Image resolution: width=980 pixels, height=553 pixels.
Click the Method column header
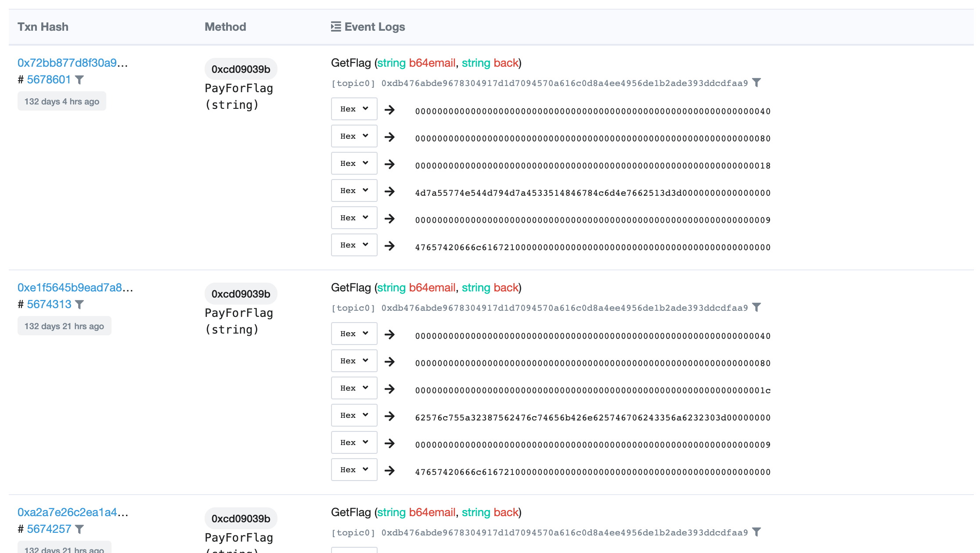[225, 27]
